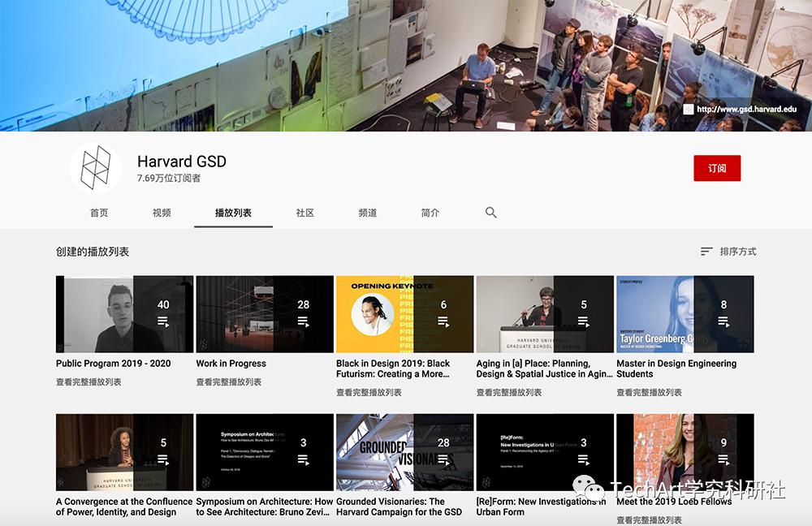Click title Grounded Visionaries: The Harvard Campaign
Screen dimensions: 812x526
coord(399,507)
